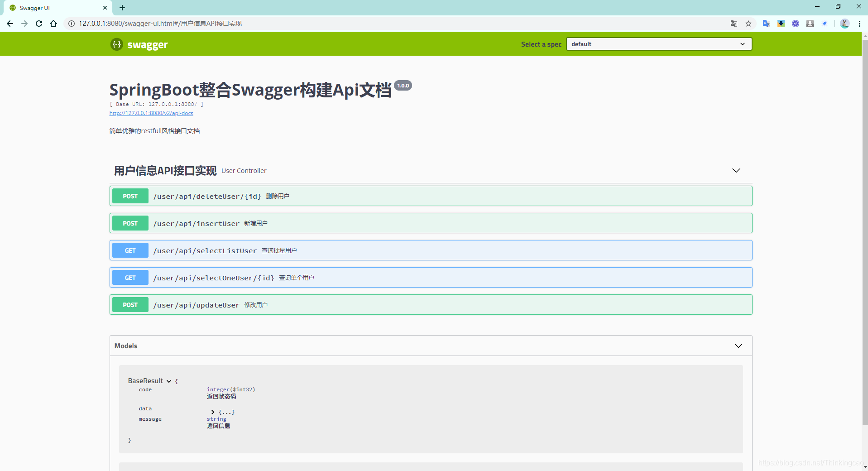This screenshot has height=471, width=868.
Task: Click the description text 简单优雅的restfull风格接口文档
Action: (154, 131)
